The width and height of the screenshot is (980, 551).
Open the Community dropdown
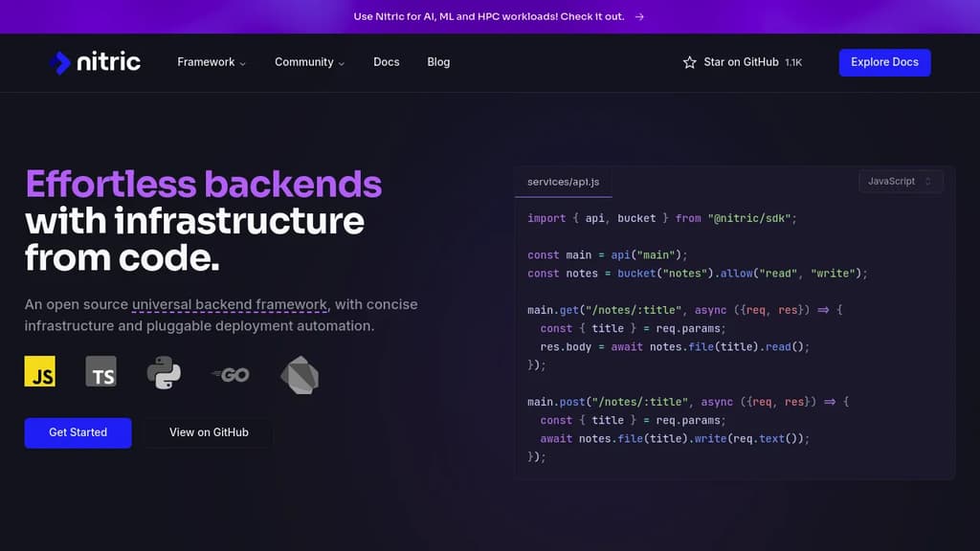click(308, 61)
